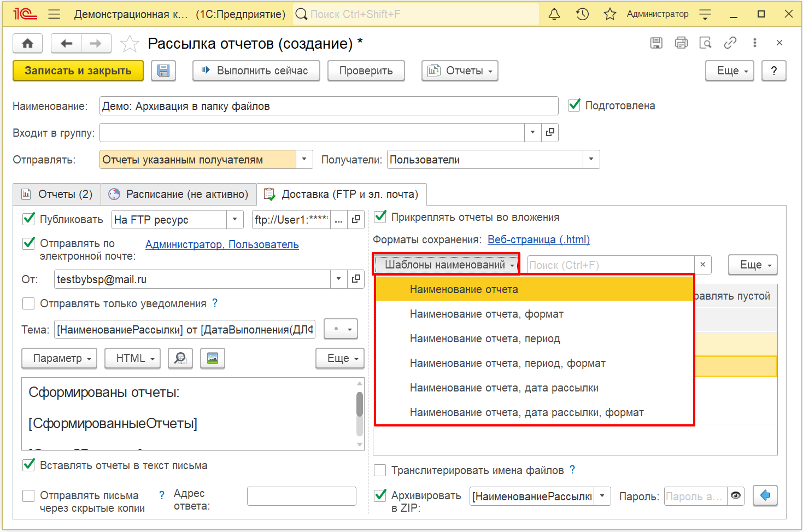Click Записать и закрыть button
The height and width of the screenshot is (532, 803).
click(x=78, y=71)
